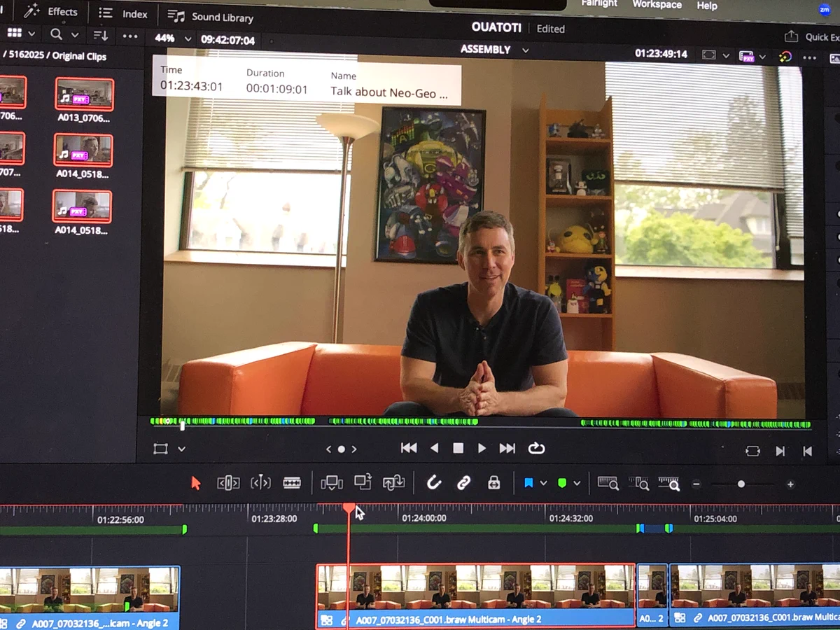Open the viewer overlay mode dropdown
Viewport: 840px width, 630px height.
tap(181, 449)
